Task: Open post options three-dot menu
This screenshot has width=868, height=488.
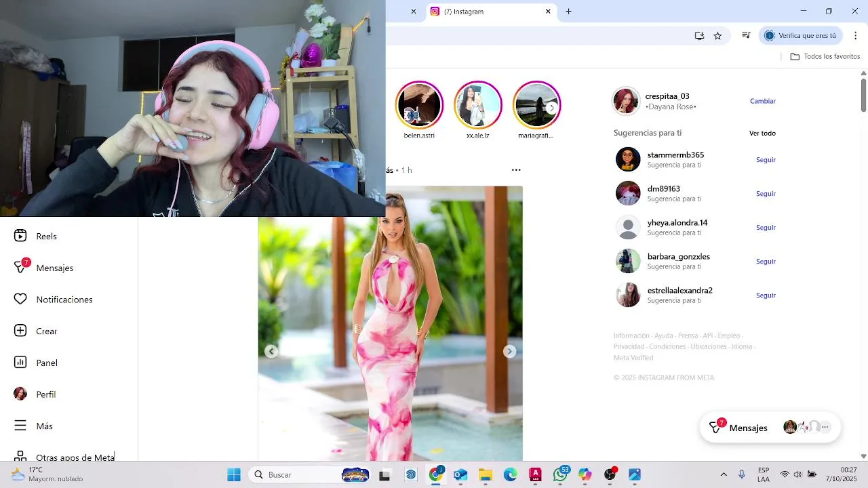Action: [516, 170]
